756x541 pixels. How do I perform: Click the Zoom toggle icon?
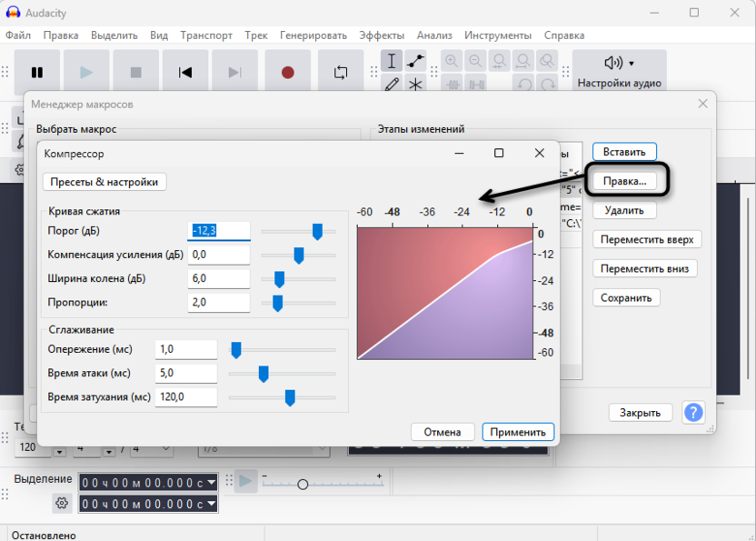[x=547, y=61]
